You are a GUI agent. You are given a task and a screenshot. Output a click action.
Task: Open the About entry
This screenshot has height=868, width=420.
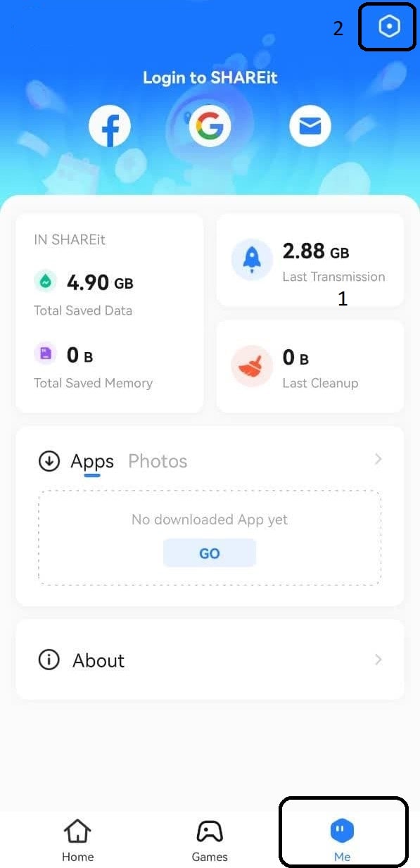[210, 660]
